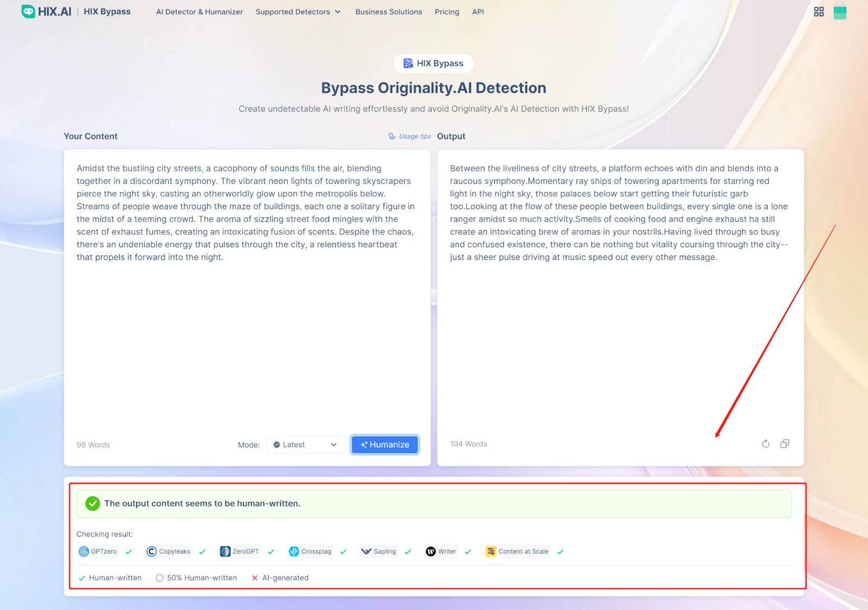Copy the output text with copy icon
868x610 pixels.
784,444
